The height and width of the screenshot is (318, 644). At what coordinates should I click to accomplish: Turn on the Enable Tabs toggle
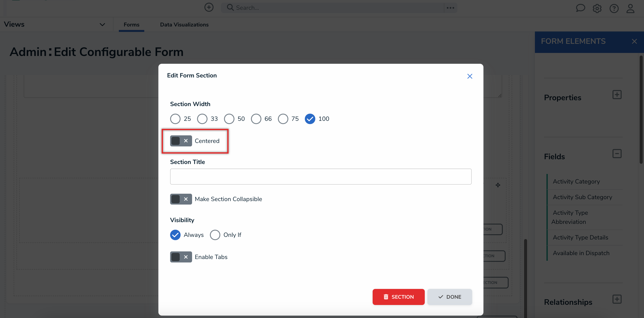pyautogui.click(x=181, y=257)
